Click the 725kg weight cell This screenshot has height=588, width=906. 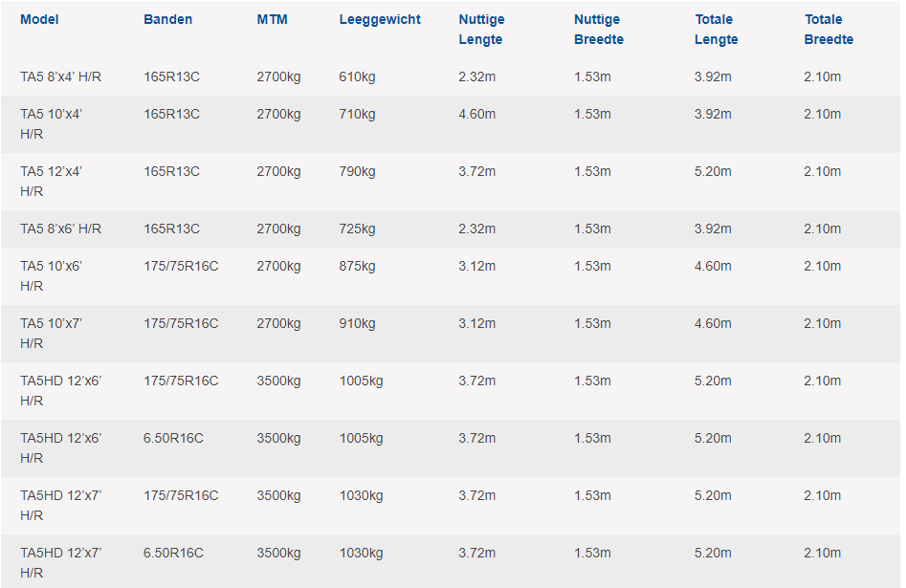[x=357, y=229]
